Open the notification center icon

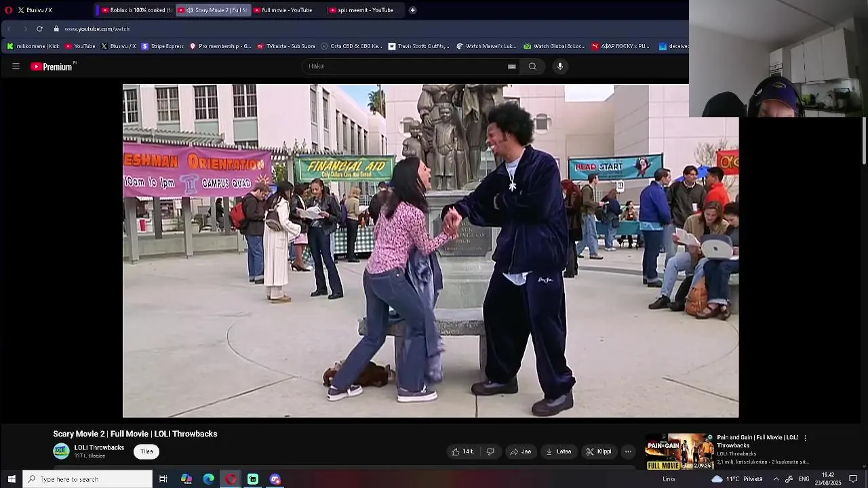click(x=853, y=479)
